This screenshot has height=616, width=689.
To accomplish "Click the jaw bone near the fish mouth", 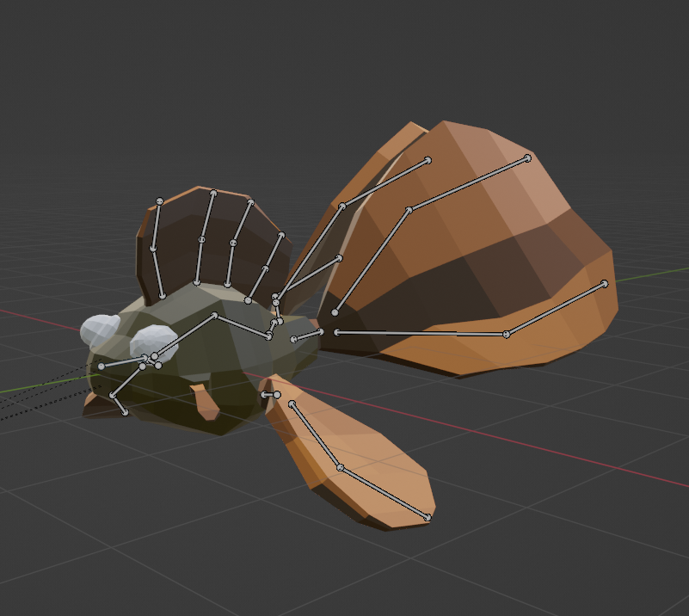I will pos(119,404).
